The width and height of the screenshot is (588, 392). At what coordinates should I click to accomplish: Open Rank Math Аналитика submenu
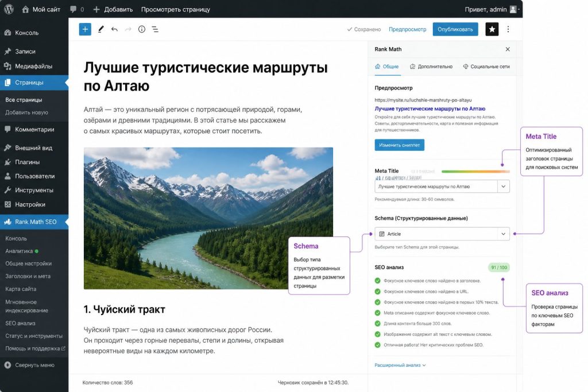[x=19, y=251]
